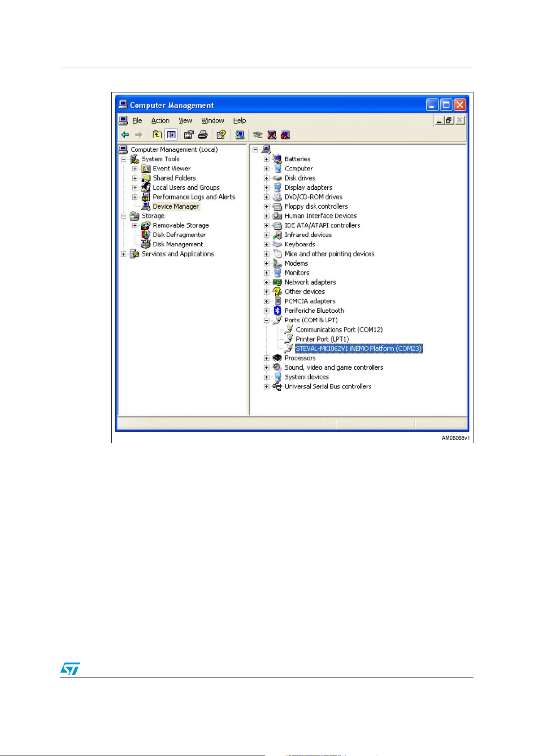Select Device Manager in the console tree
Viewport: 534px width, 756px height.
(176, 206)
